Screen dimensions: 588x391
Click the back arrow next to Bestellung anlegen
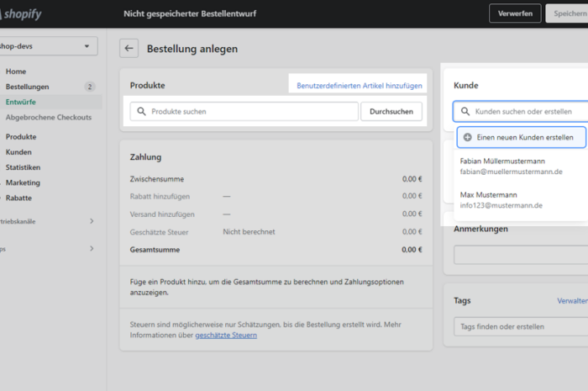click(x=129, y=49)
